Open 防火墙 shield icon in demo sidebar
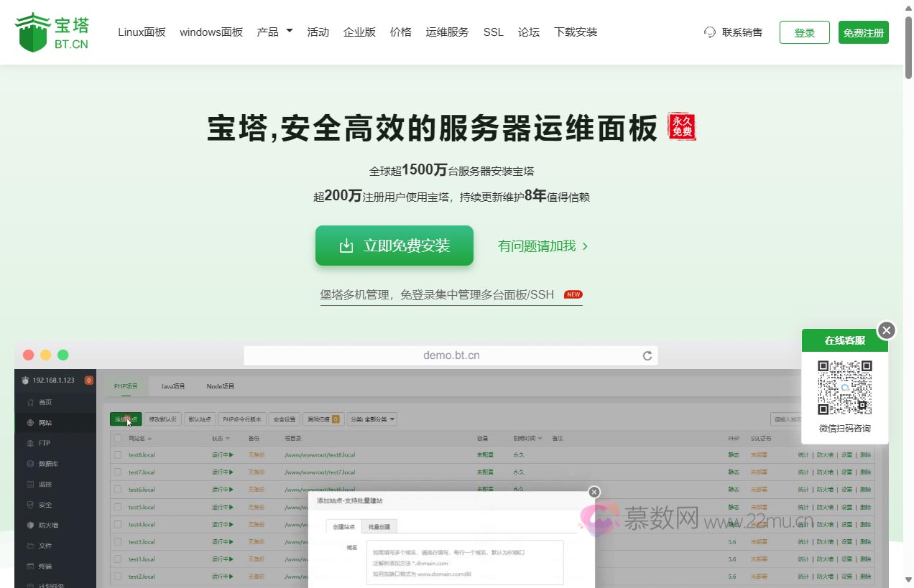 pyautogui.click(x=30, y=526)
